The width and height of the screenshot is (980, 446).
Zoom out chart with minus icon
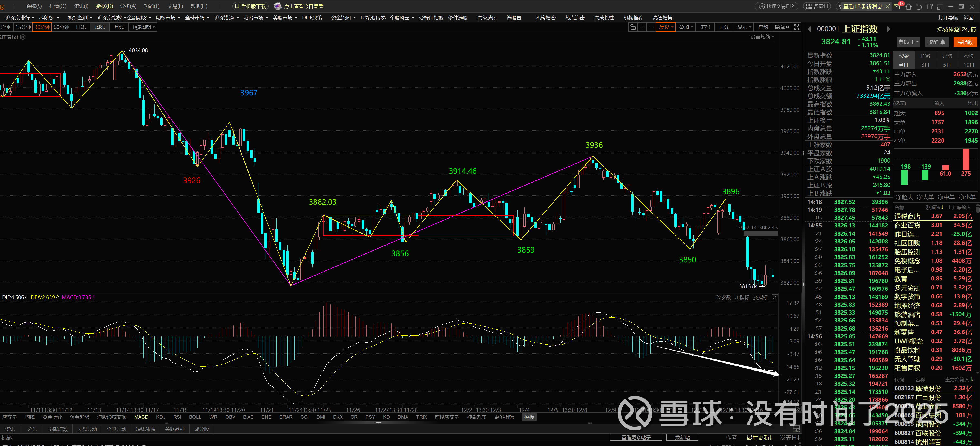651,27
